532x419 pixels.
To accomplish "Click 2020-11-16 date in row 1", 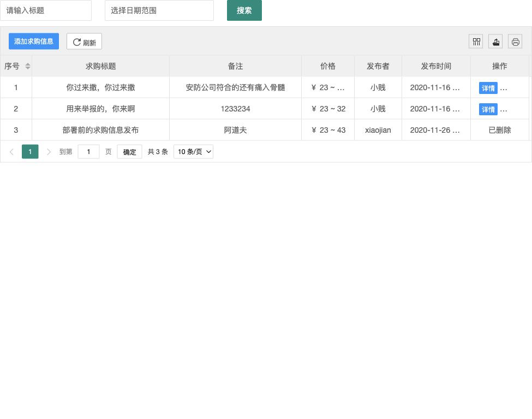I will tap(436, 87).
